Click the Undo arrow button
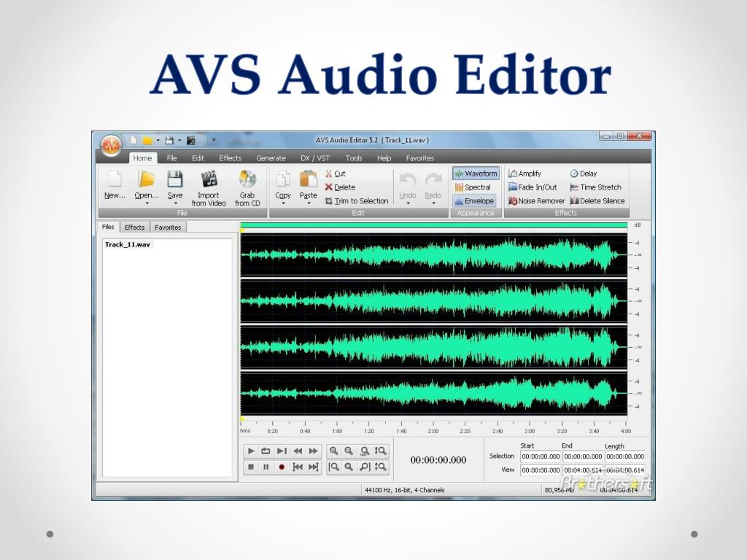Image resolution: width=747 pixels, height=560 pixels. pyautogui.click(x=408, y=183)
